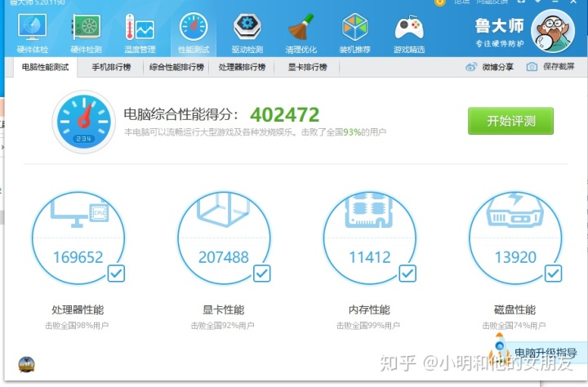The image size is (588, 387).
Task: Click the 93% beaten users description line
Action: 256,132
